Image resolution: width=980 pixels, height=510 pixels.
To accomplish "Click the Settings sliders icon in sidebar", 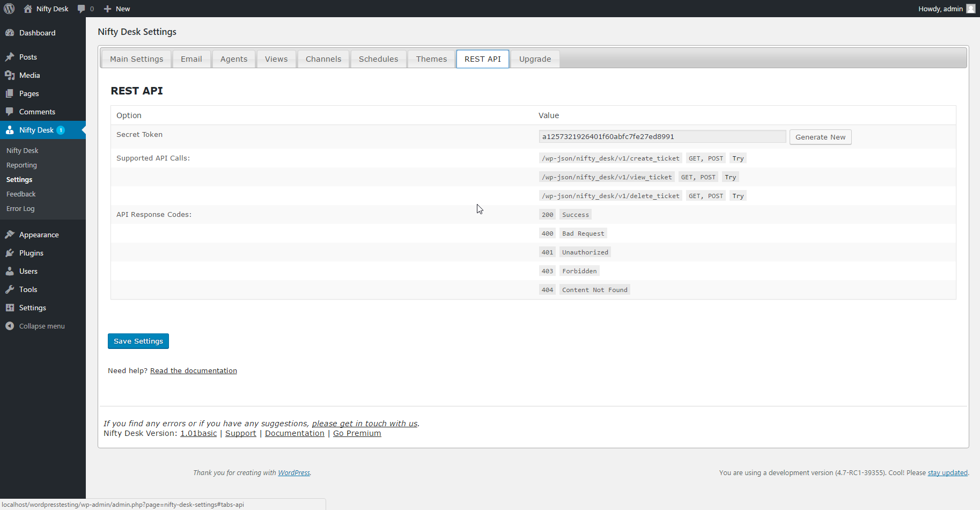I will click(x=10, y=308).
